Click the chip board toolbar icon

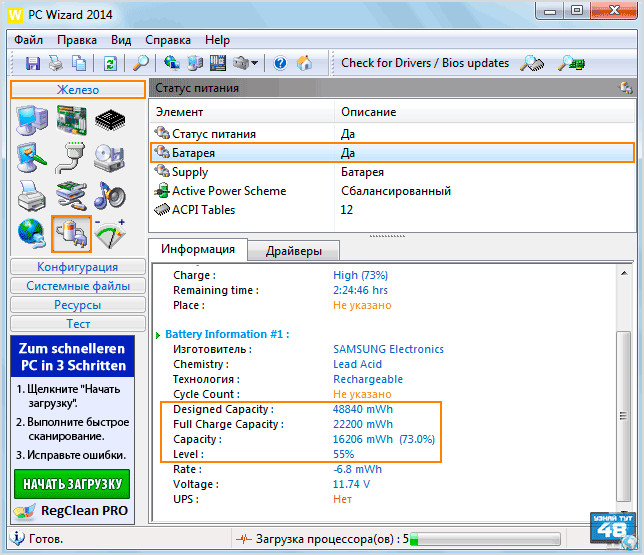218,63
